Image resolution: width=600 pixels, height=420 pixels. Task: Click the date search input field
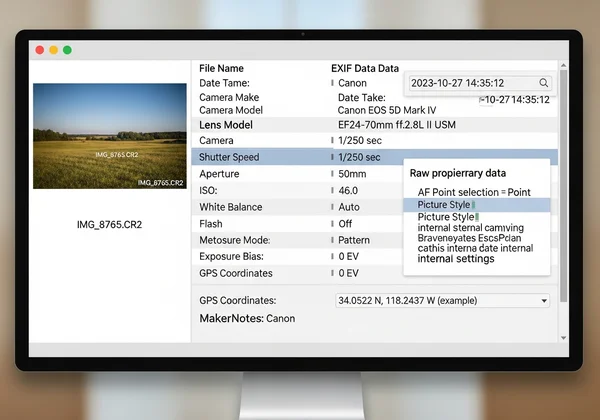[470, 83]
